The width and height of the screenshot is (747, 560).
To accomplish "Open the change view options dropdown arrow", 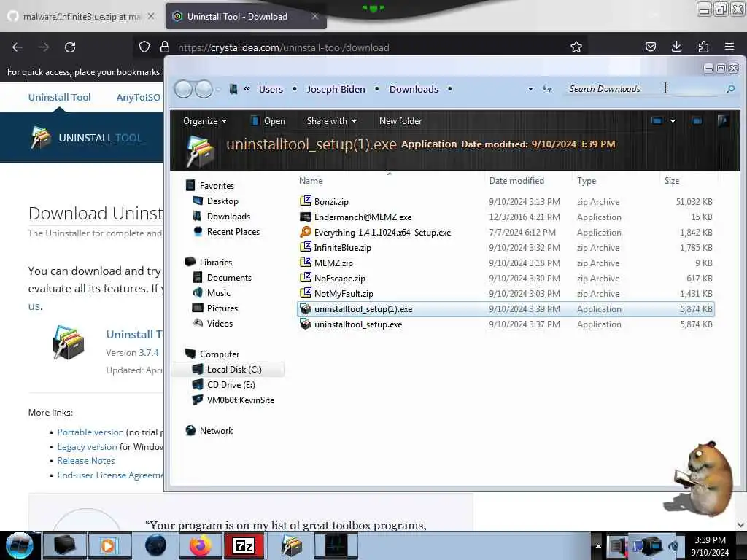I will pyautogui.click(x=673, y=121).
